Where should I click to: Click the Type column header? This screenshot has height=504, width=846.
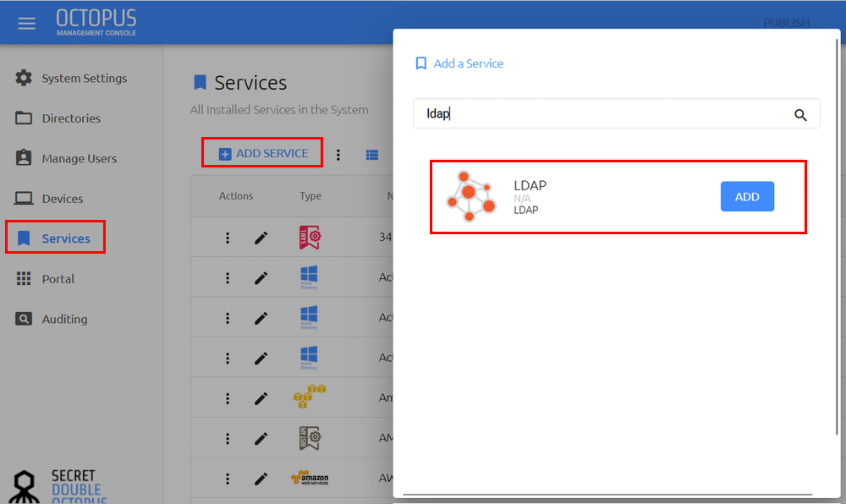(310, 195)
